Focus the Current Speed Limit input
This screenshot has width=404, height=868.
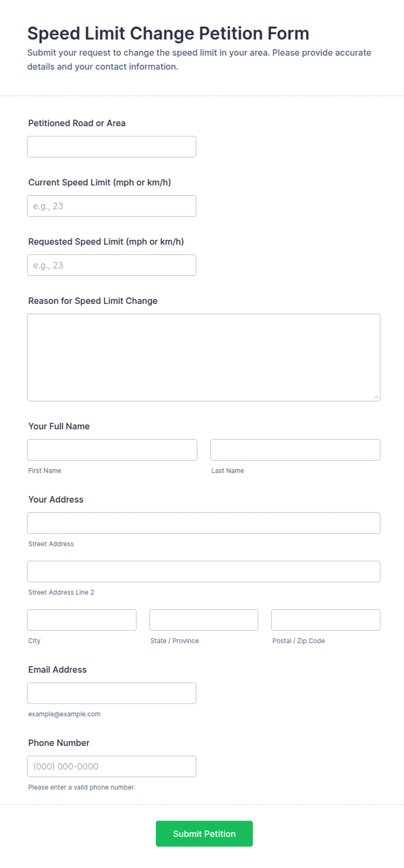[112, 206]
